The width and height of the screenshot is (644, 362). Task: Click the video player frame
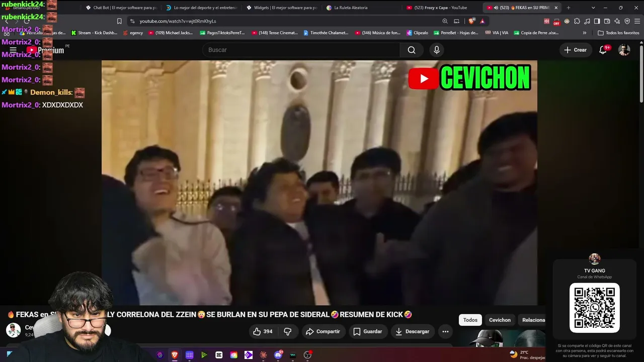click(x=319, y=183)
